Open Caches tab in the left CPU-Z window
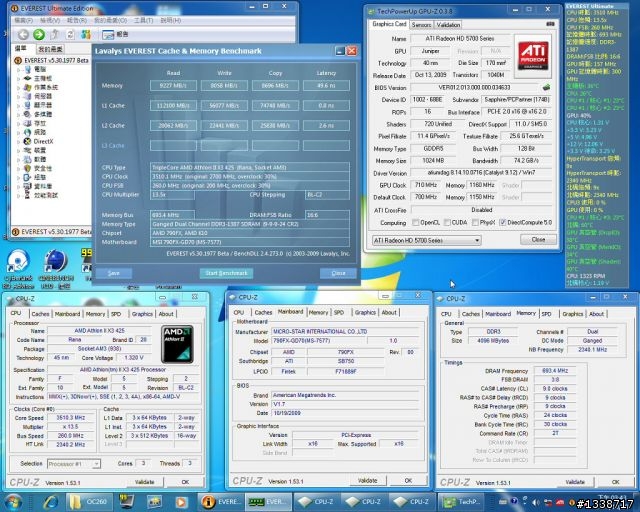 point(40,314)
